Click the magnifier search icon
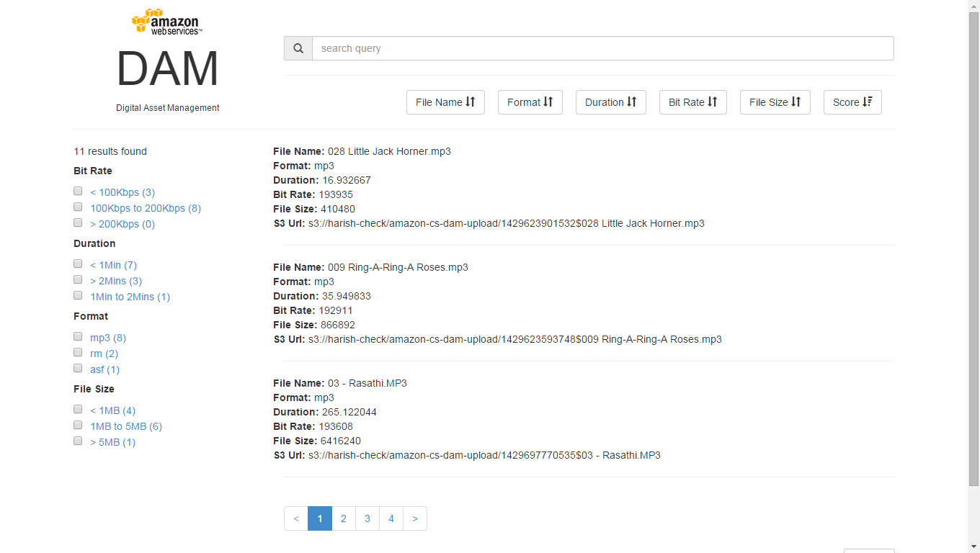This screenshot has height=553, width=980. [x=298, y=48]
